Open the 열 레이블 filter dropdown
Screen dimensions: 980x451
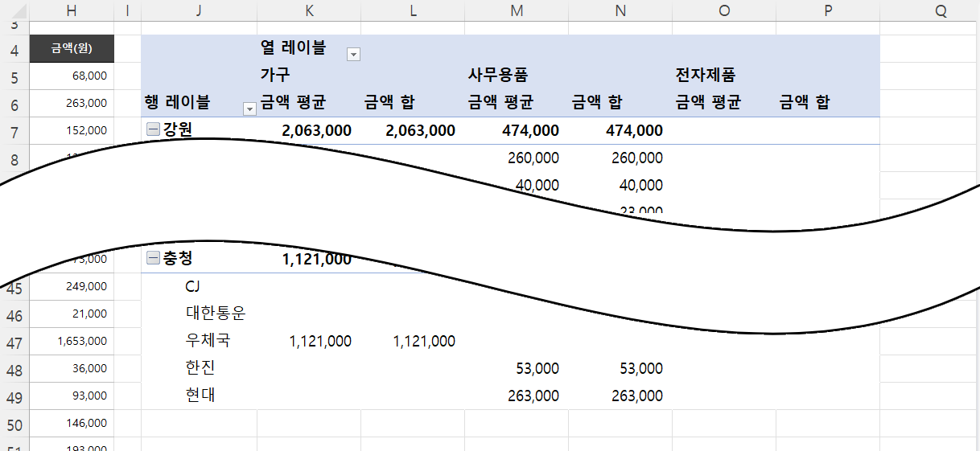coord(353,54)
